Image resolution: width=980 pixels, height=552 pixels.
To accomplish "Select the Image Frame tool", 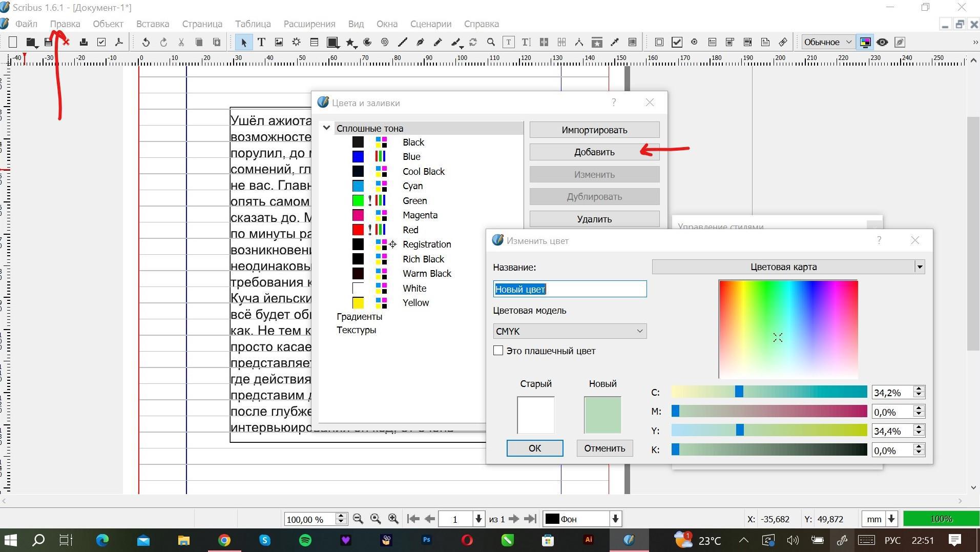I will coord(279,43).
